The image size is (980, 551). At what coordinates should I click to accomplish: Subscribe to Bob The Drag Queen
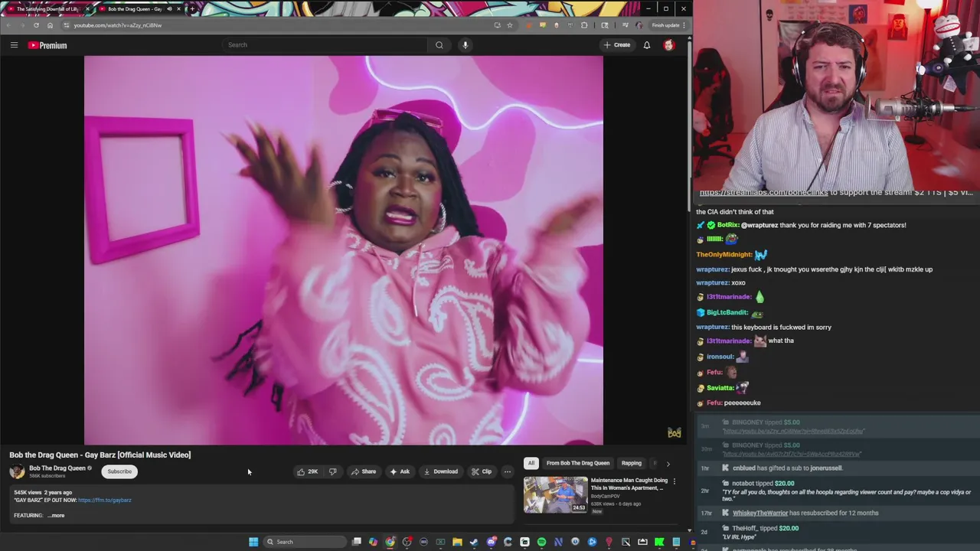click(119, 471)
